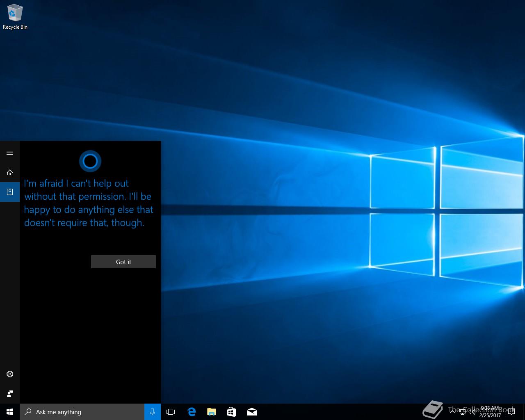Screen dimensions: 525x420
Task: Open the Windows Store from the taskbar
Action: point(231,412)
